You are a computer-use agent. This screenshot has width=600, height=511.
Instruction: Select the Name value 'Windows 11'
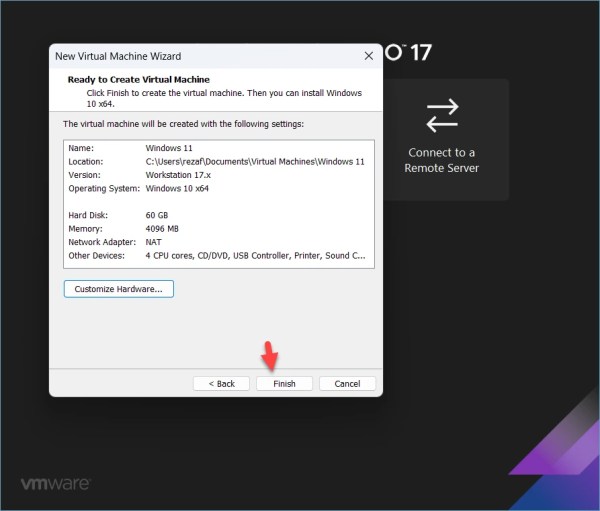[x=169, y=148]
